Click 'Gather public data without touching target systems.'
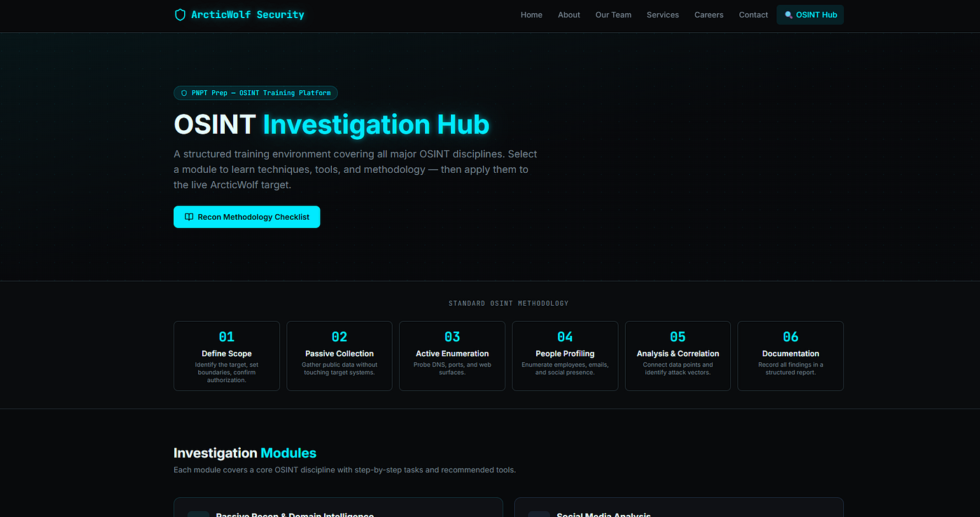The width and height of the screenshot is (980, 517). [339, 369]
